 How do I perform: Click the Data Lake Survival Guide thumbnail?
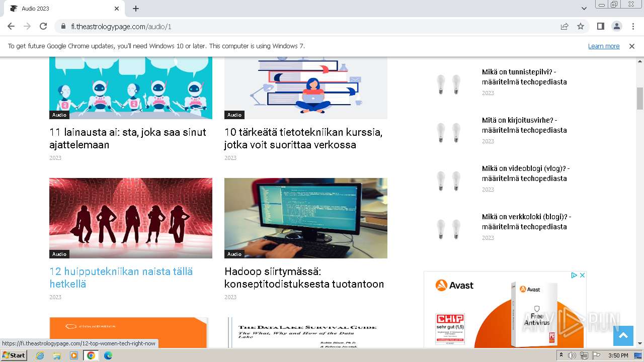306,332
